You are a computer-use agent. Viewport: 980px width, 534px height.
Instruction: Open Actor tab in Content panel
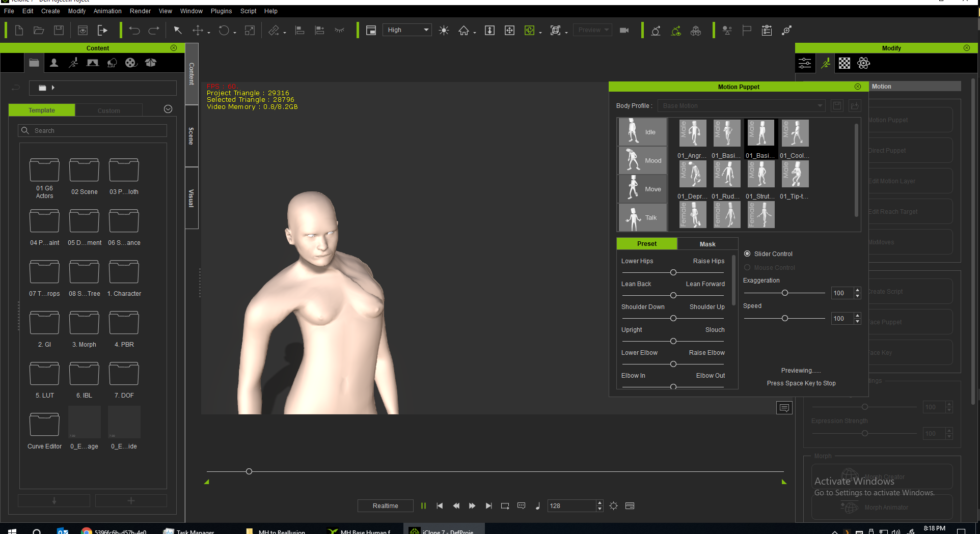point(53,63)
